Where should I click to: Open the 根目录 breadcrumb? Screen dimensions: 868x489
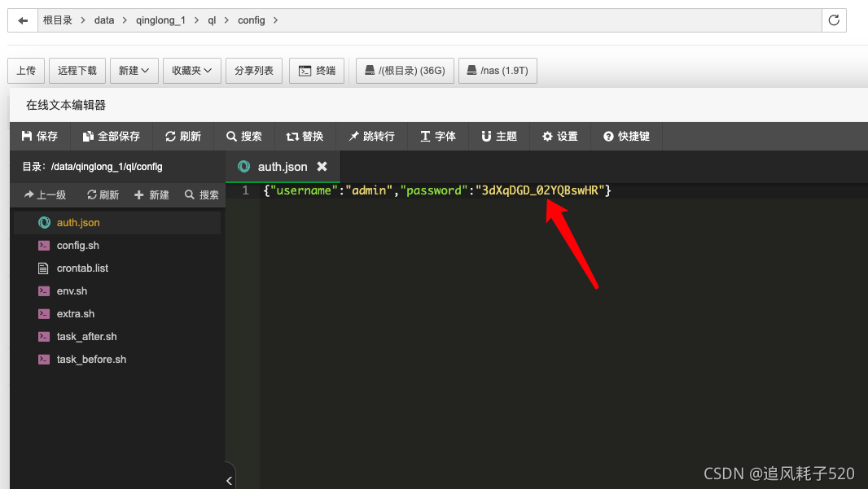coord(58,20)
